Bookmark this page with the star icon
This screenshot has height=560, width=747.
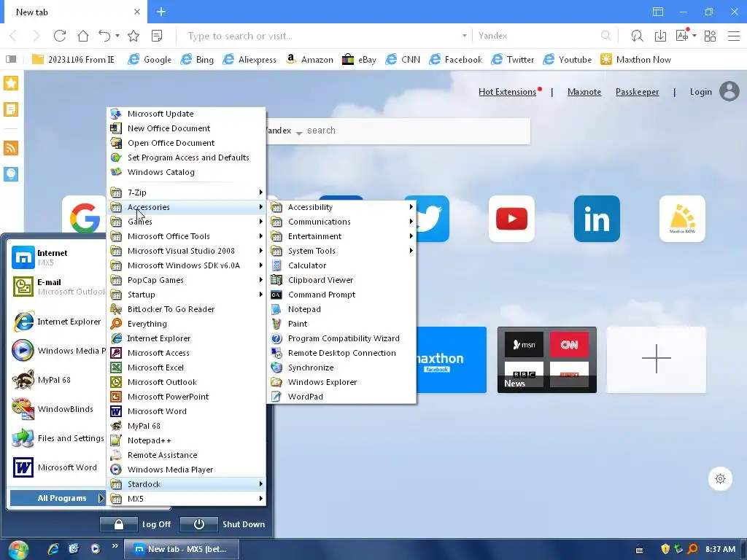133,36
